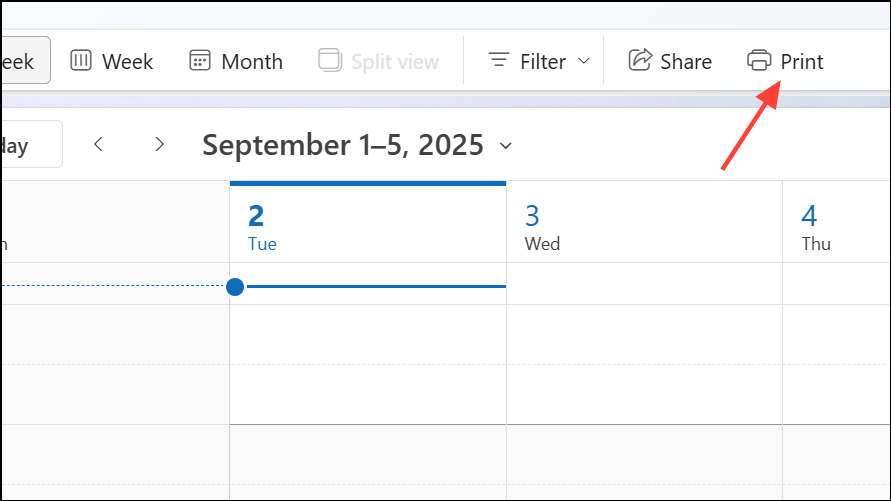
Task: Select the partially visible Work week button
Action: point(26,60)
